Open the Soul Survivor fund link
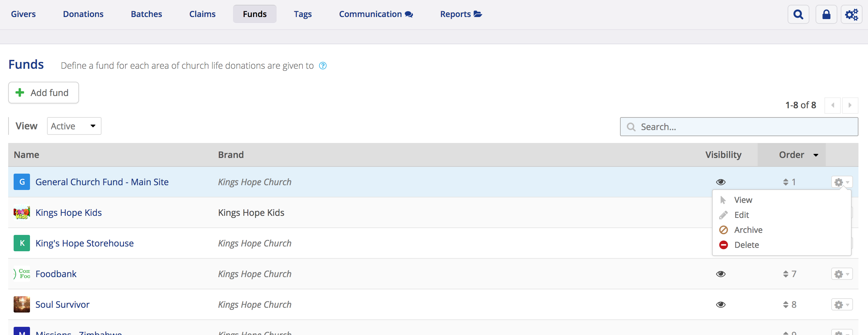868x335 pixels. [x=63, y=305]
